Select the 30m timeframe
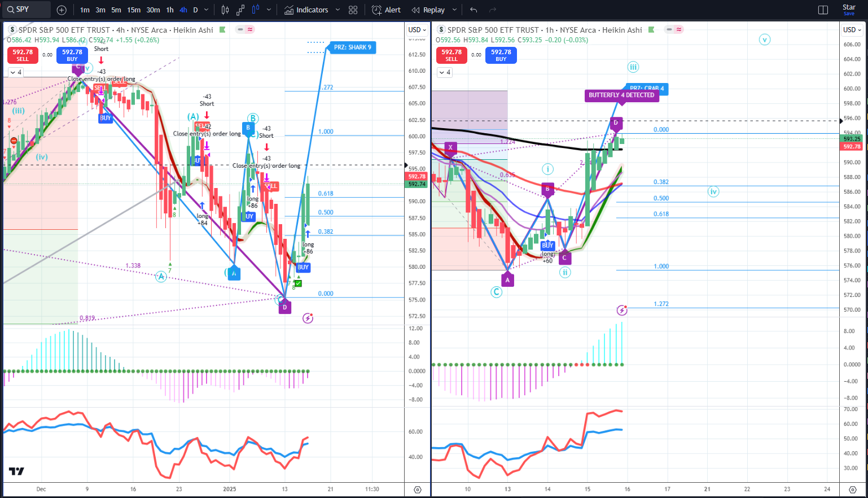The height and width of the screenshot is (498, 868). (x=153, y=10)
